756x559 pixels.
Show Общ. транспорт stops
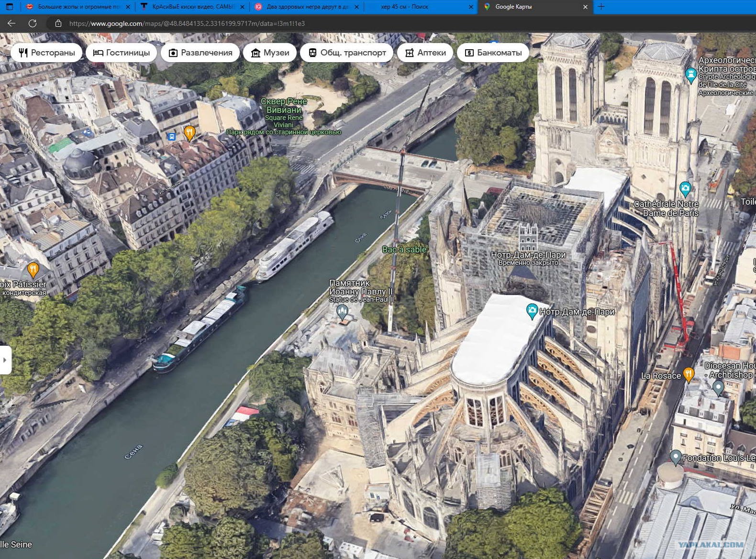pyautogui.click(x=346, y=53)
